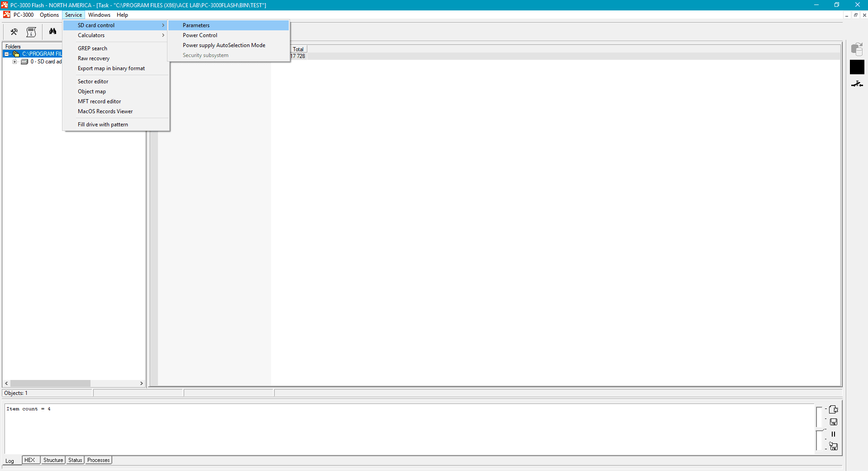Open the SD card control submenu
Viewport: 868px width, 471px height.
116,25
